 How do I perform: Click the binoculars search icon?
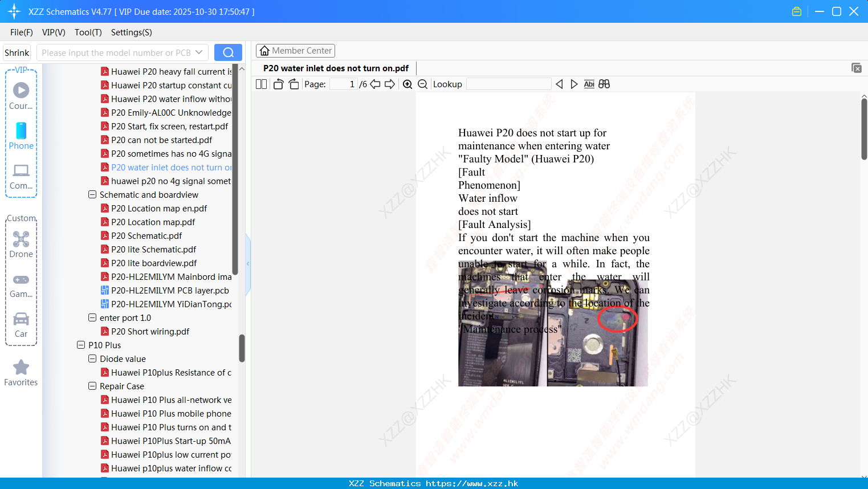[604, 84]
